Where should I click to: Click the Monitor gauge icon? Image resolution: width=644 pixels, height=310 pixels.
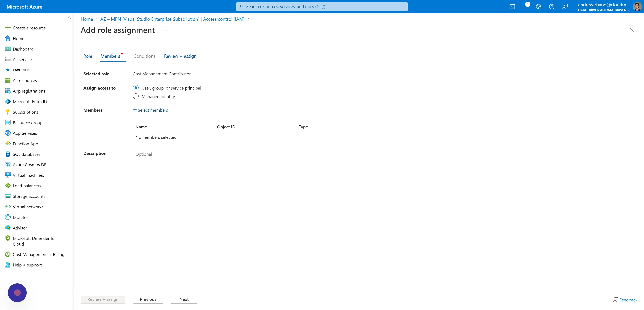pos(8,217)
